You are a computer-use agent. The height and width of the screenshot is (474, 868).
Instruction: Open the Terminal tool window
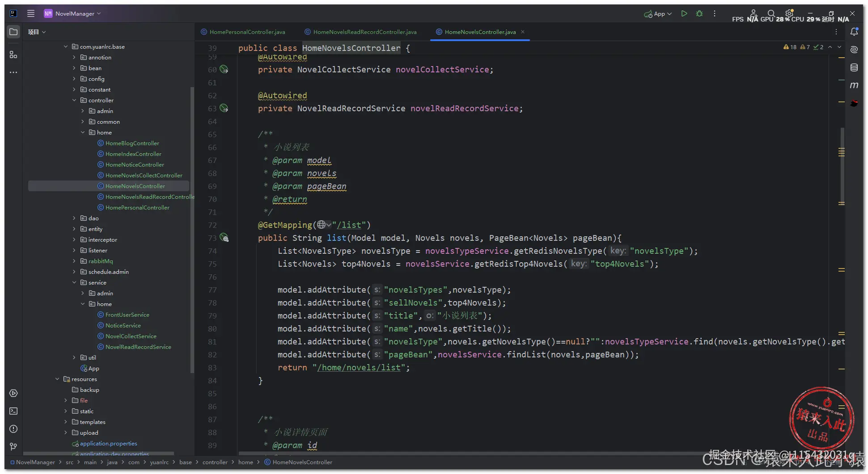(13, 411)
